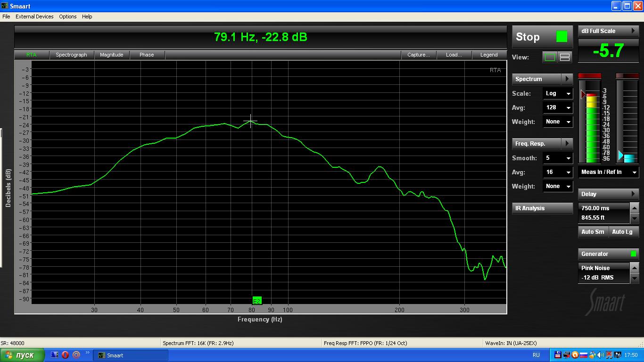Click the clip indicator above reference meter
The image size is (644, 362).
point(627,76)
